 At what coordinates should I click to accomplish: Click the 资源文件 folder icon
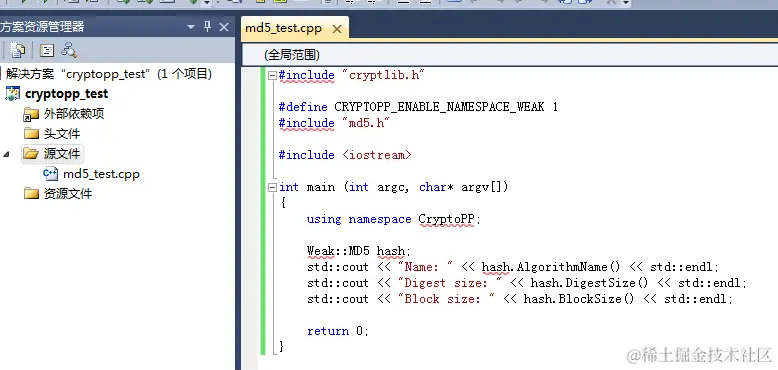pos(31,193)
